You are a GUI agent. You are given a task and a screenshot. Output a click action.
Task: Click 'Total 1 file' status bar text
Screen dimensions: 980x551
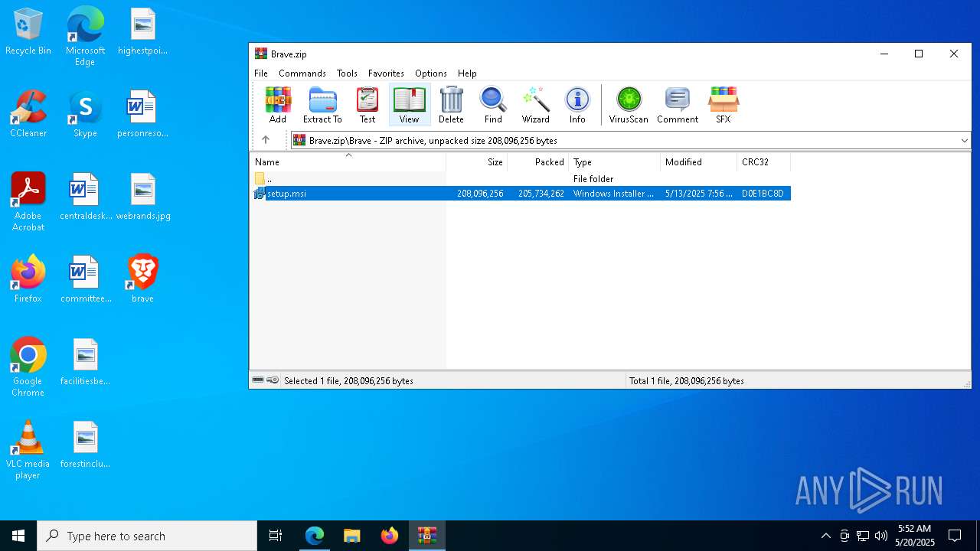pos(686,380)
